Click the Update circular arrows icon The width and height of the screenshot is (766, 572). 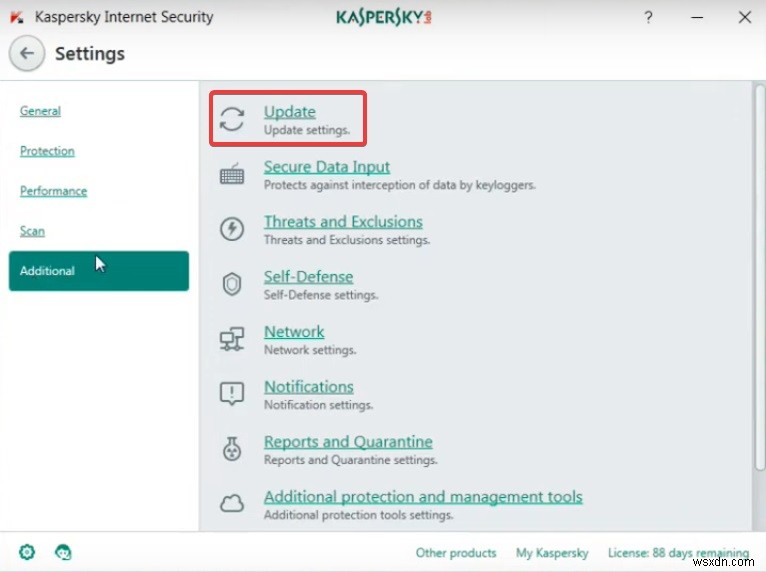pos(232,119)
